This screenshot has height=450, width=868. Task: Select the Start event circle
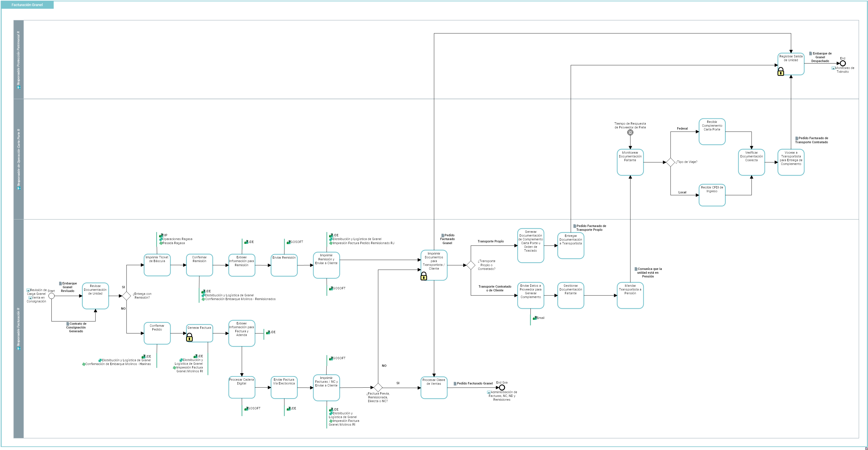pos(51,296)
